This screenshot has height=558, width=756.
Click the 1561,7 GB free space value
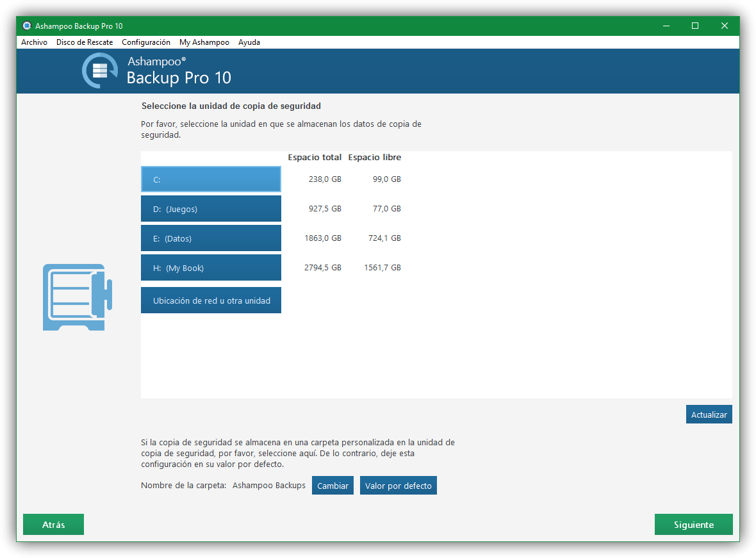pyautogui.click(x=382, y=267)
